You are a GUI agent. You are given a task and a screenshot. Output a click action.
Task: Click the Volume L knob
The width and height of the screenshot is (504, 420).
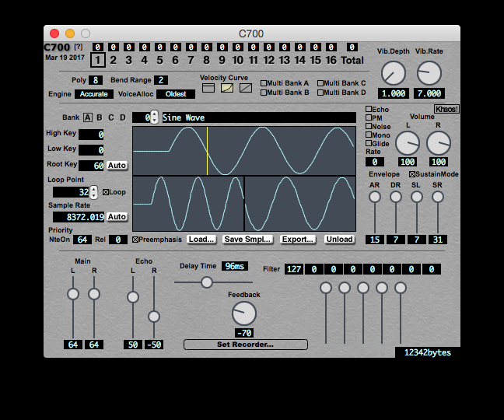click(408, 143)
